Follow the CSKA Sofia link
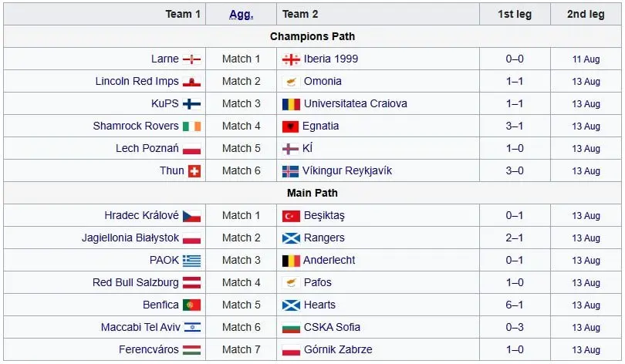The image size is (625, 364). (x=332, y=327)
